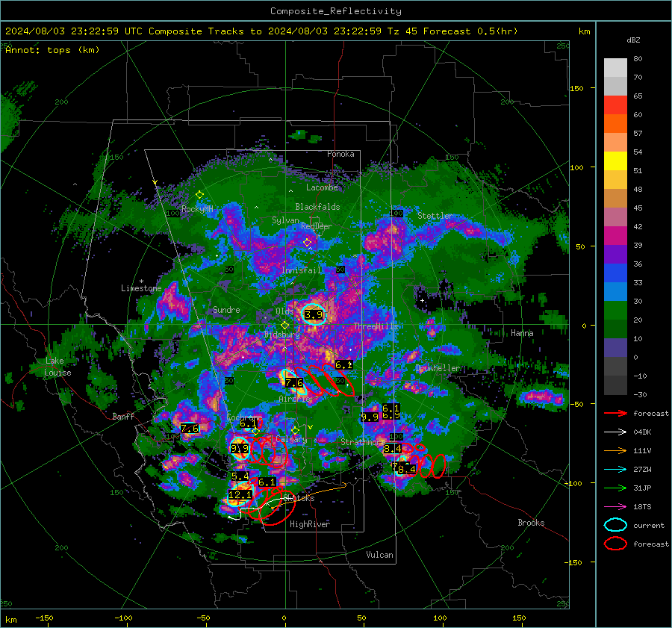Click the bright green 20–30 dBZ swatch
Image resolution: width=672 pixels, height=628 pixels.
coord(615,310)
